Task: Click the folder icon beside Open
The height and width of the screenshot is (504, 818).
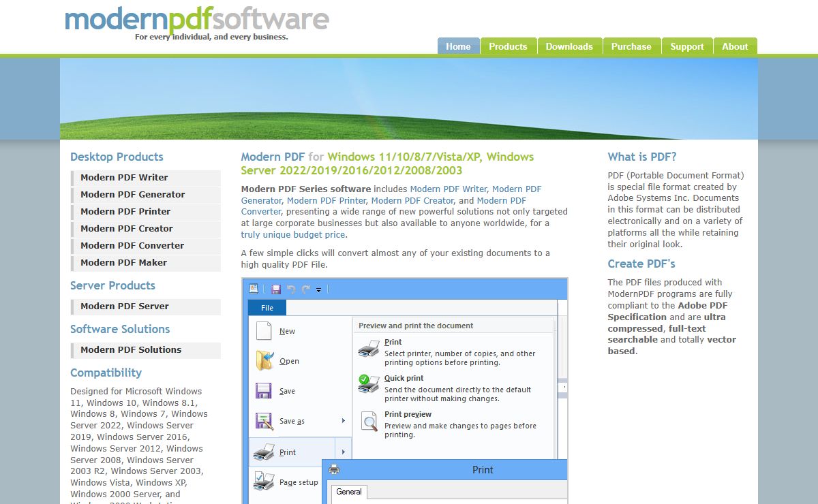Action: click(x=264, y=360)
